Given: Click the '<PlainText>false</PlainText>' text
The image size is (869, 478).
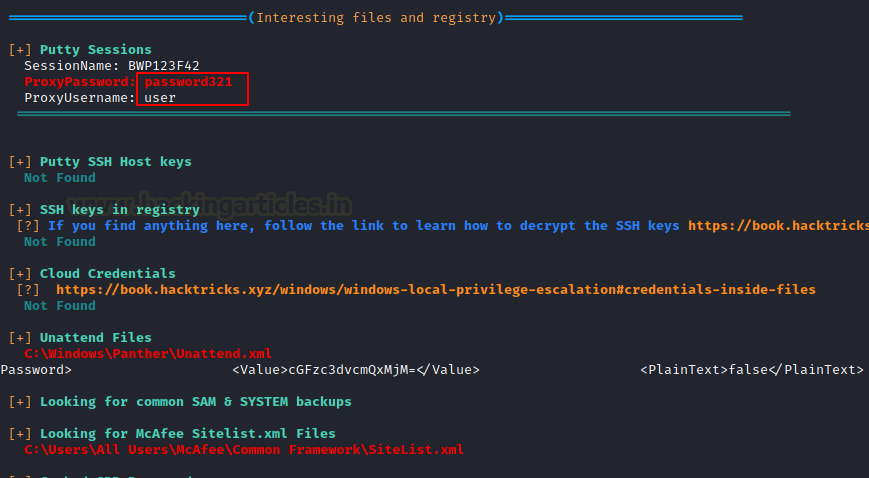Looking at the screenshot, I should (x=752, y=370).
